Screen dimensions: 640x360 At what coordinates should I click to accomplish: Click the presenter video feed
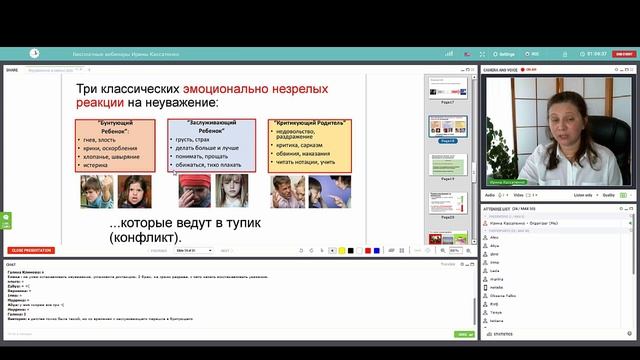click(x=558, y=131)
